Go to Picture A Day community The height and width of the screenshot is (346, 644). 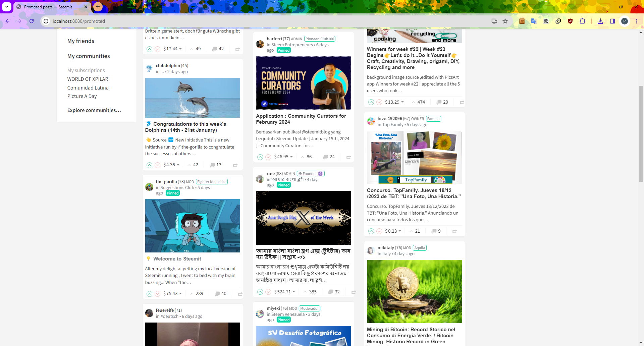click(82, 96)
